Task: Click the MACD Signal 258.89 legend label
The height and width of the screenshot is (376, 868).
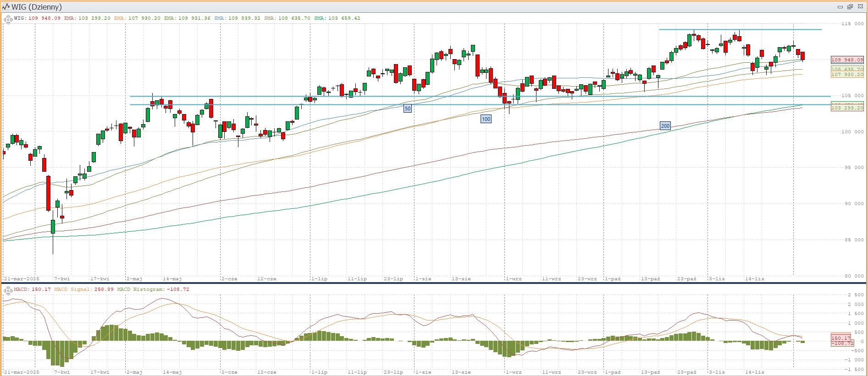Action: pos(84,289)
